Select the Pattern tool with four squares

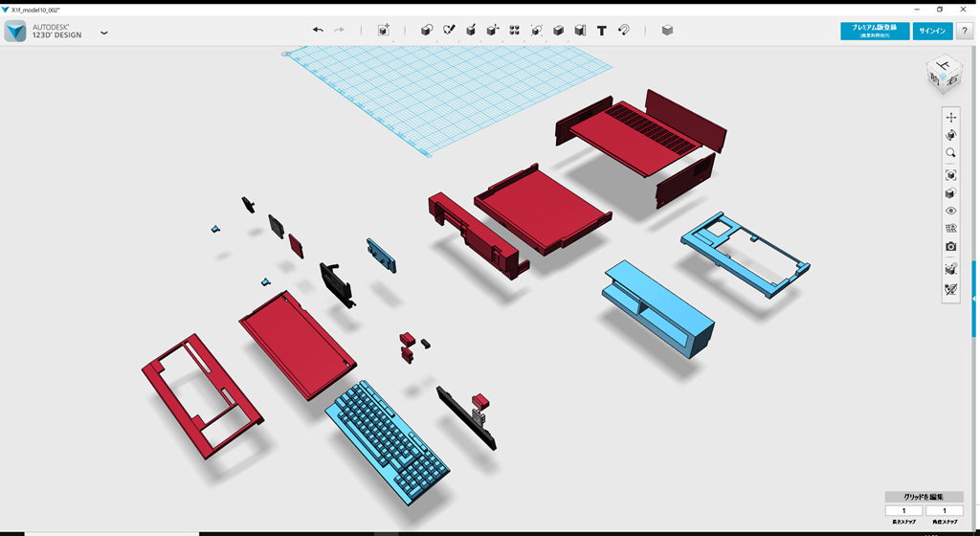[x=515, y=31]
